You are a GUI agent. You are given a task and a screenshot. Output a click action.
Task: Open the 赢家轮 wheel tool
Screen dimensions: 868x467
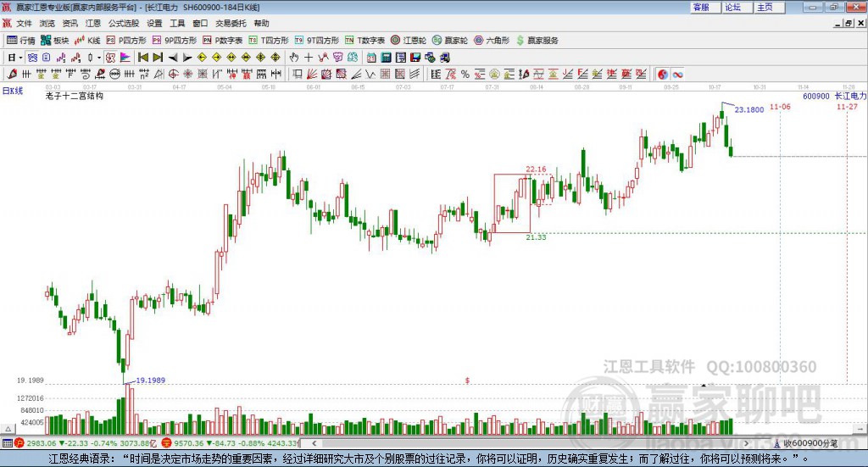(450, 41)
